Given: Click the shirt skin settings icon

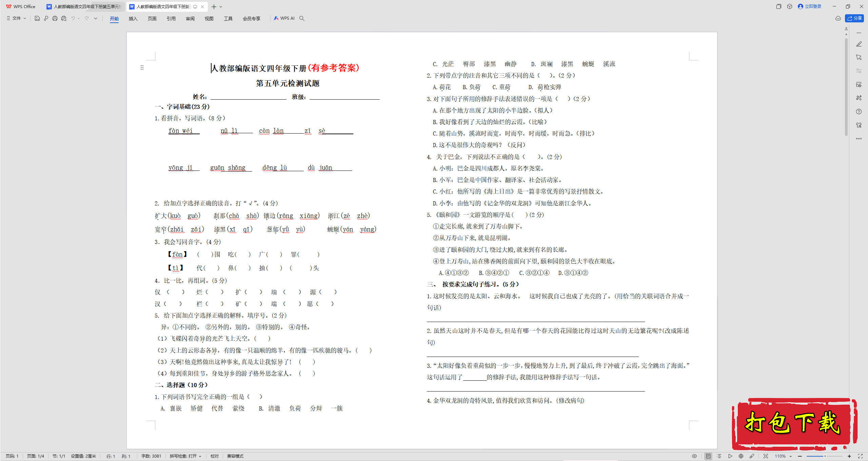Looking at the screenshot, I should [x=859, y=125].
